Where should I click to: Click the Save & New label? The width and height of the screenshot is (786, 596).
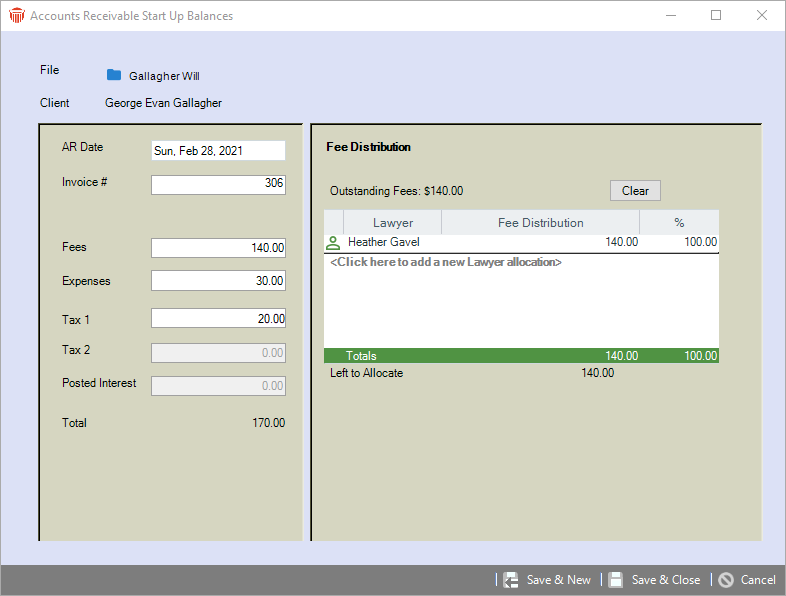pos(558,580)
